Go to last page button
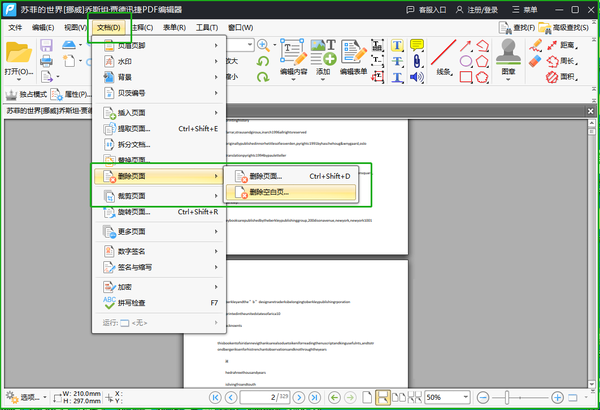Screen dimensions: 600x410 (315, 398)
